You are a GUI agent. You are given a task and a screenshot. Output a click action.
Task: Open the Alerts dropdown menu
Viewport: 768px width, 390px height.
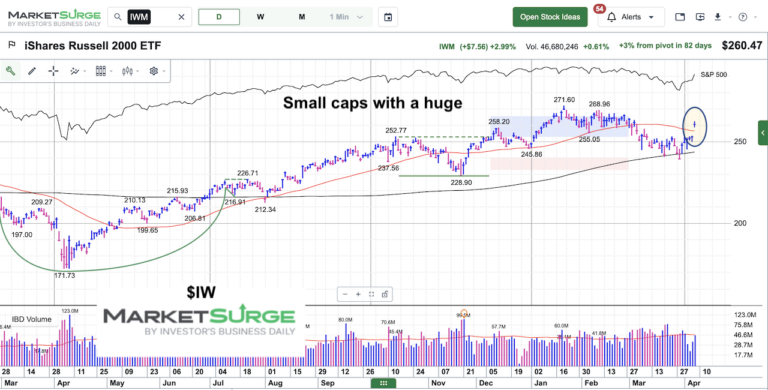(x=631, y=17)
